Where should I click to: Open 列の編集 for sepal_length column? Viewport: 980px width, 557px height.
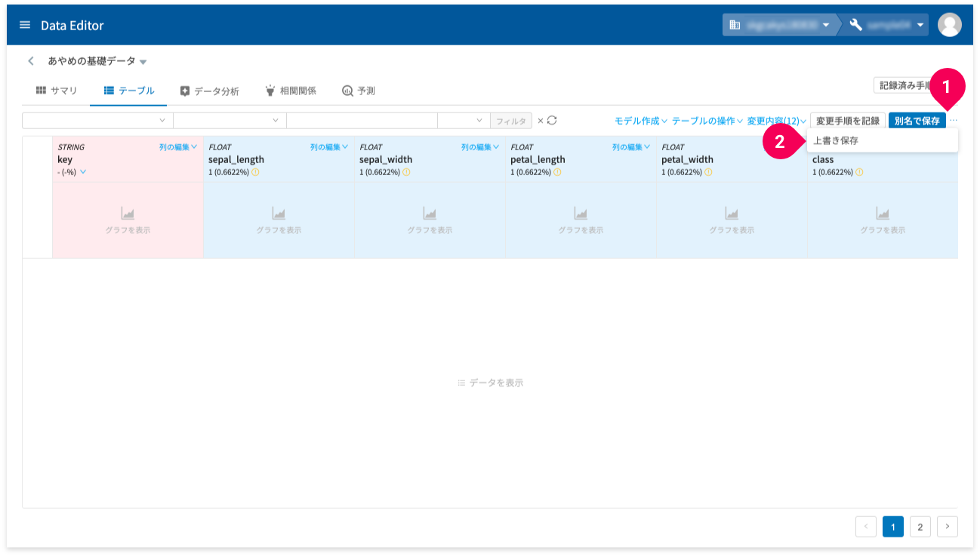(x=329, y=147)
